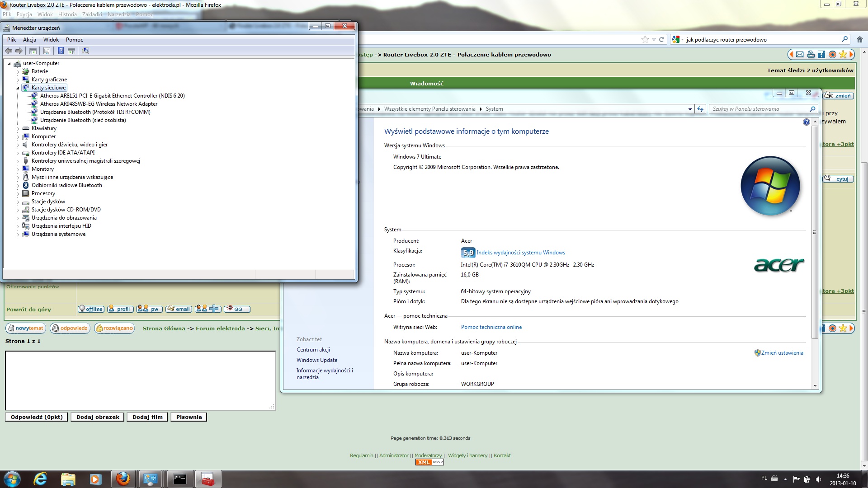Click Control Panel help question mark icon
Screen dimensions: 868x488
point(806,122)
